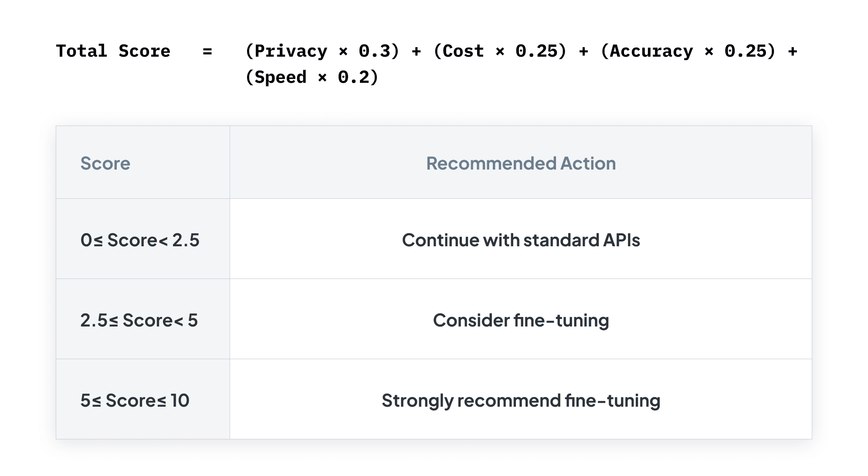Click the (Privacy × 0.3) term
The image size is (868, 476).
click(x=322, y=51)
